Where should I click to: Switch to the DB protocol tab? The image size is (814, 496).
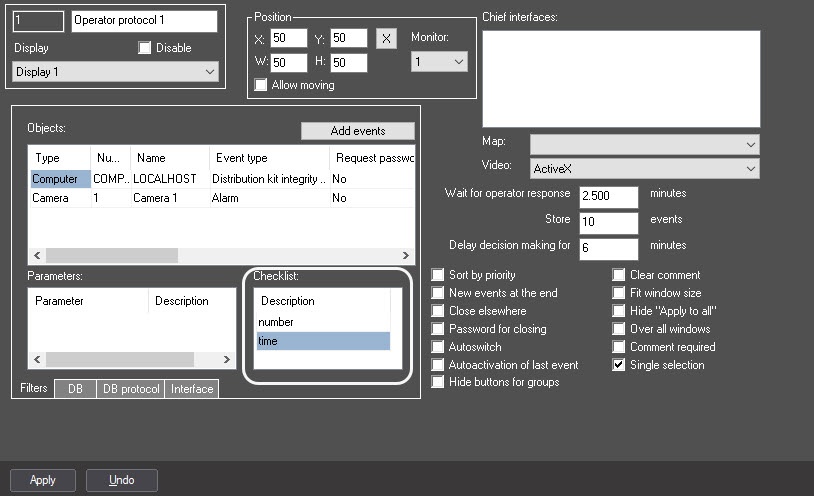point(130,389)
